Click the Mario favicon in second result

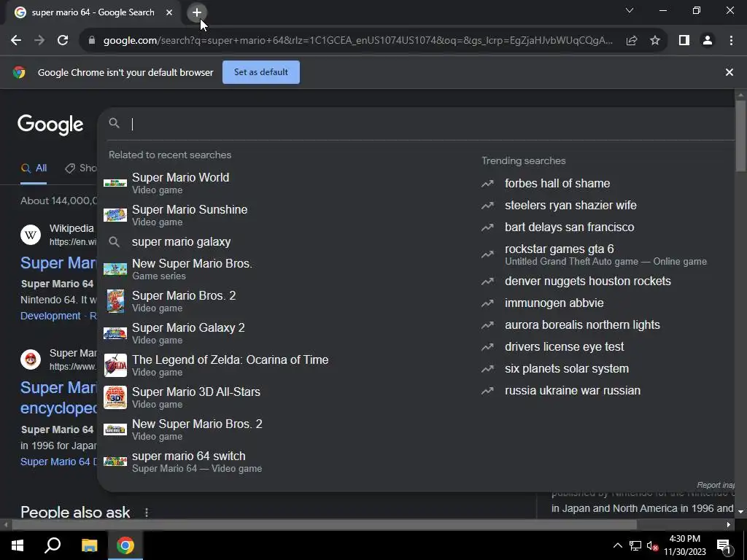pos(31,359)
